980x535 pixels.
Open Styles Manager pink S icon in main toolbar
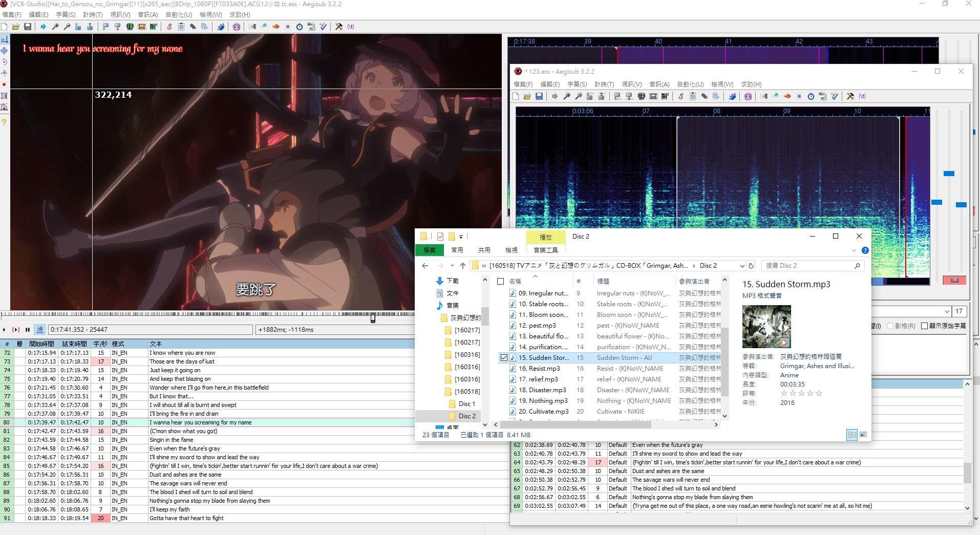(169, 27)
